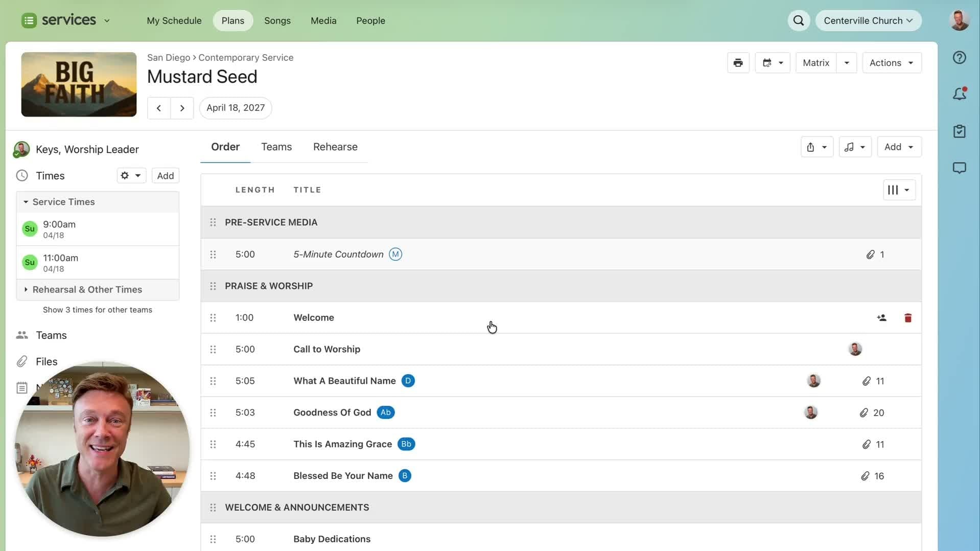
Task: Open the Times gear settings dropdown
Action: click(x=131, y=176)
